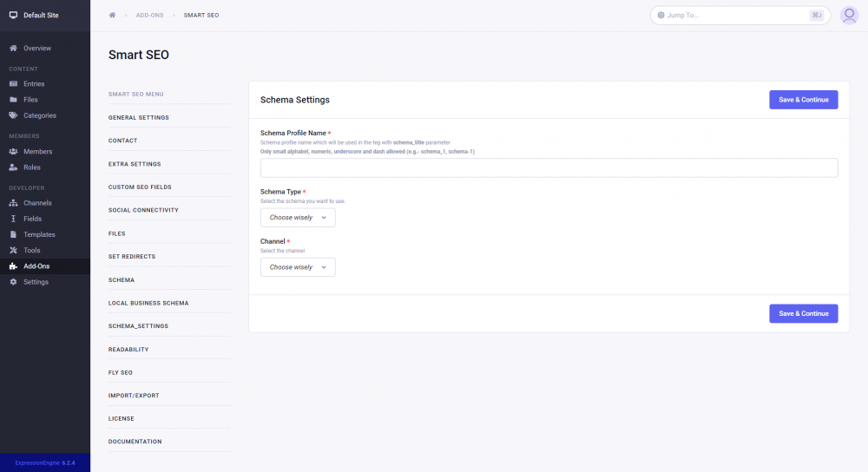This screenshot has height=472, width=868.
Task: Expand the Channel dropdown
Action: [x=298, y=267]
